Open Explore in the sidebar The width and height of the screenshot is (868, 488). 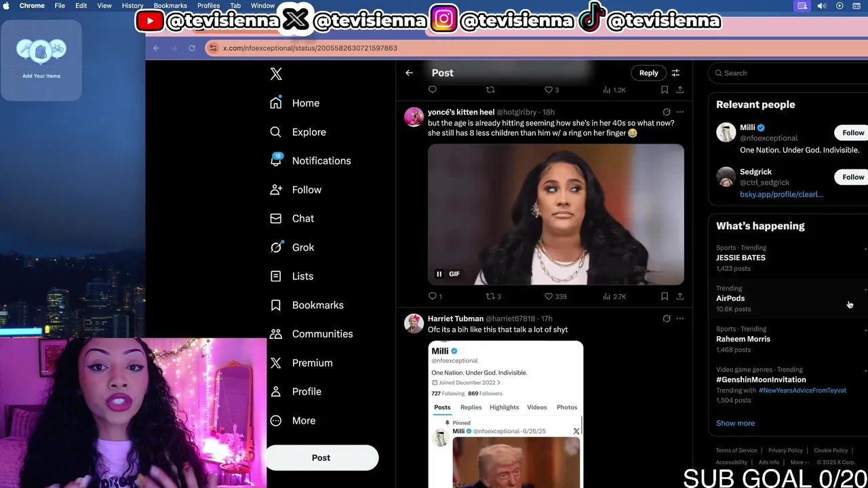[298, 132]
